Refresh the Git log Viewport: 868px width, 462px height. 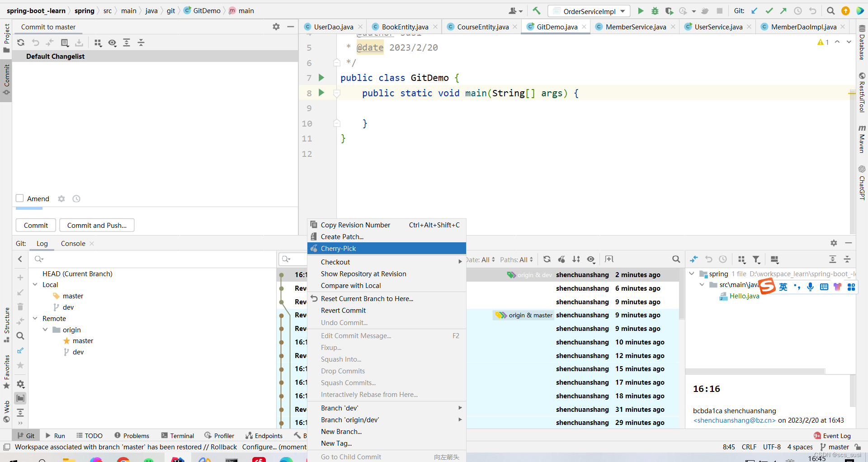coord(547,259)
